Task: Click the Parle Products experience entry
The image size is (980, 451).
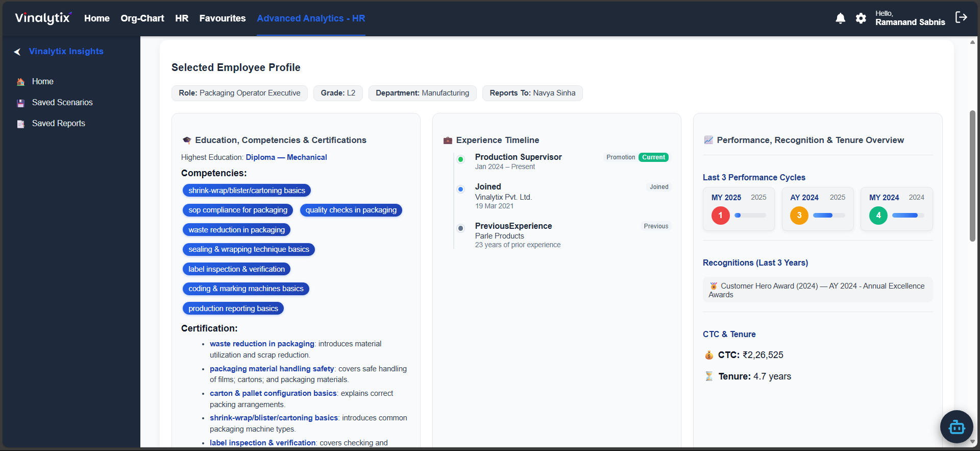Action: tap(499, 236)
